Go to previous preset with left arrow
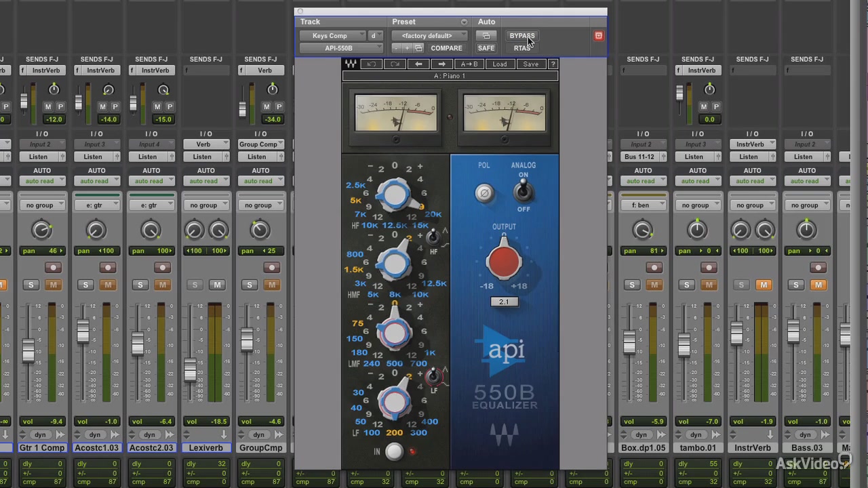 pos(418,64)
